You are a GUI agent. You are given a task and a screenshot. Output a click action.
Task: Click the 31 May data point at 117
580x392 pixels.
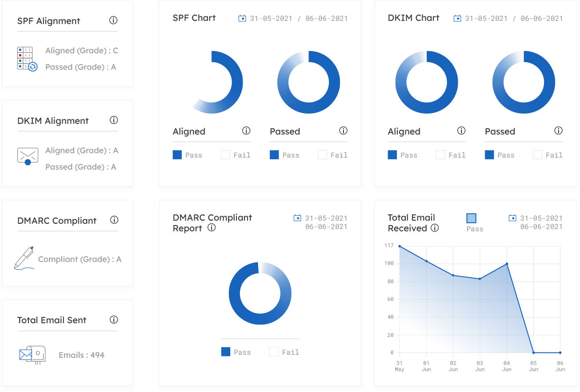400,246
